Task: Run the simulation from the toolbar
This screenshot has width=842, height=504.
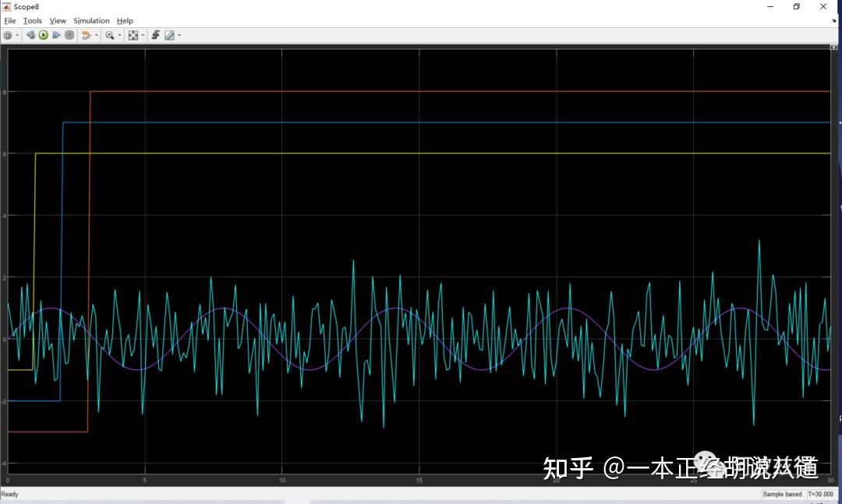Action: [x=43, y=35]
